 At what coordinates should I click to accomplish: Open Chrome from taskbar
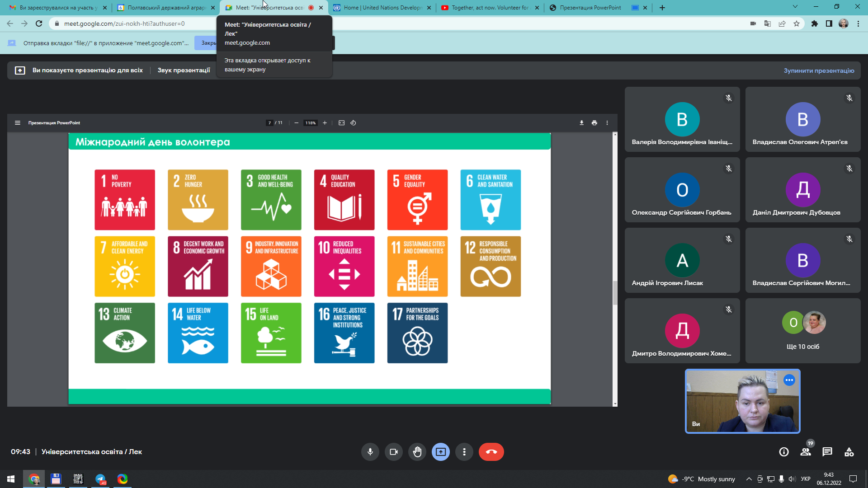(x=34, y=479)
